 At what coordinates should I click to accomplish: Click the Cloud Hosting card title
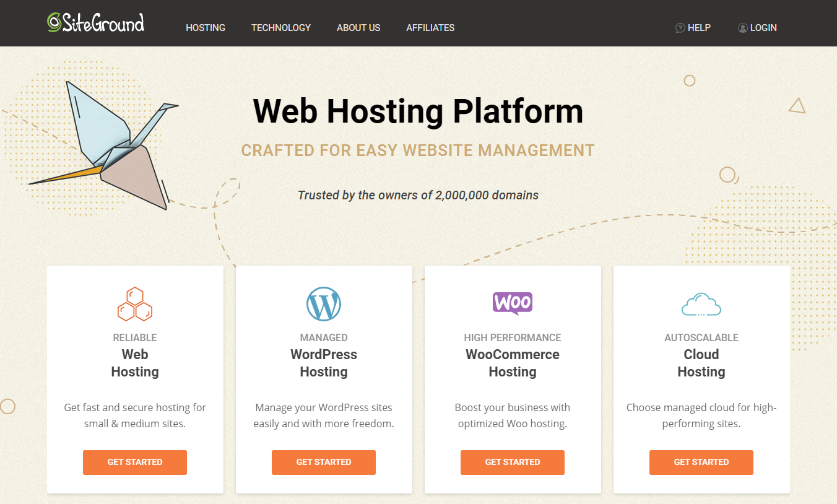(701, 363)
